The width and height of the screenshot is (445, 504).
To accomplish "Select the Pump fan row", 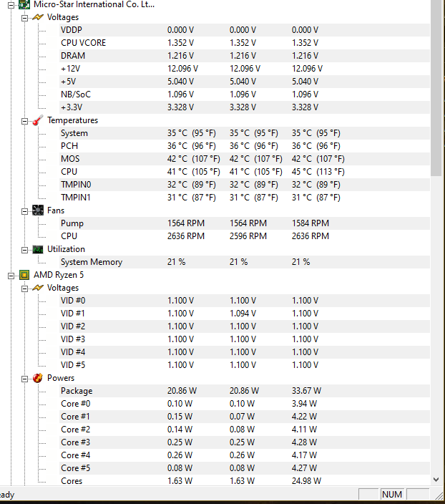I will click(x=245, y=223).
